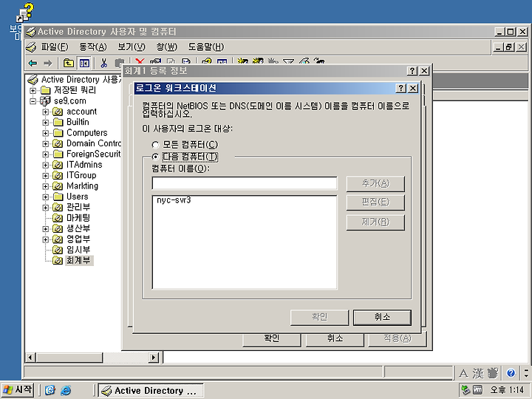The width and height of the screenshot is (532, 399).
Task: Select the se9.com domain icon
Action: click(46, 100)
